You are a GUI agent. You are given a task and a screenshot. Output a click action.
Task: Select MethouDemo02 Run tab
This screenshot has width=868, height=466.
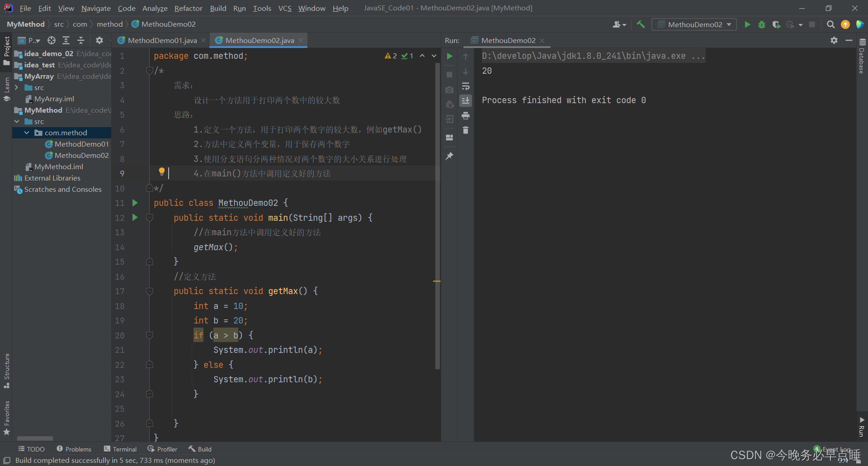pos(508,40)
